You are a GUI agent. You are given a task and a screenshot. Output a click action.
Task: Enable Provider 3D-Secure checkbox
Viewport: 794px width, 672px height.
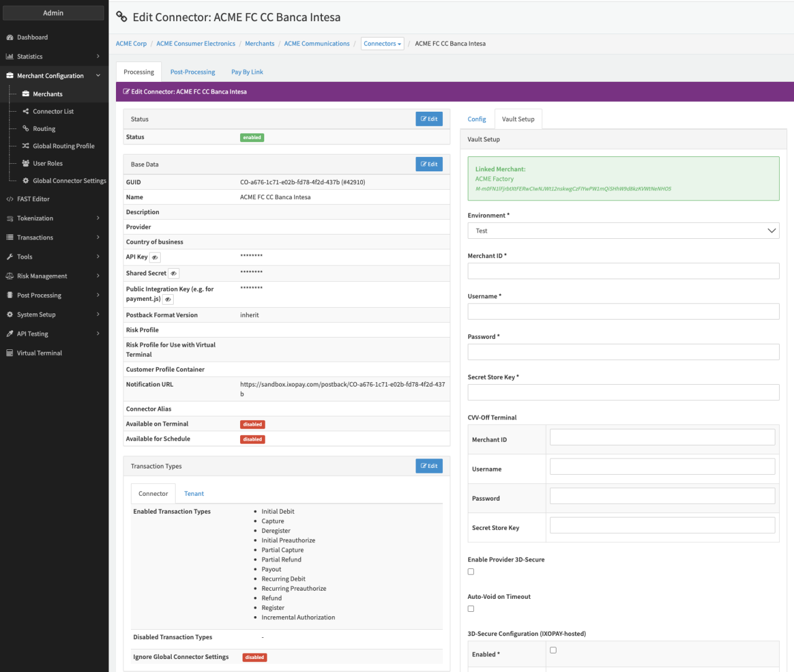(x=471, y=571)
